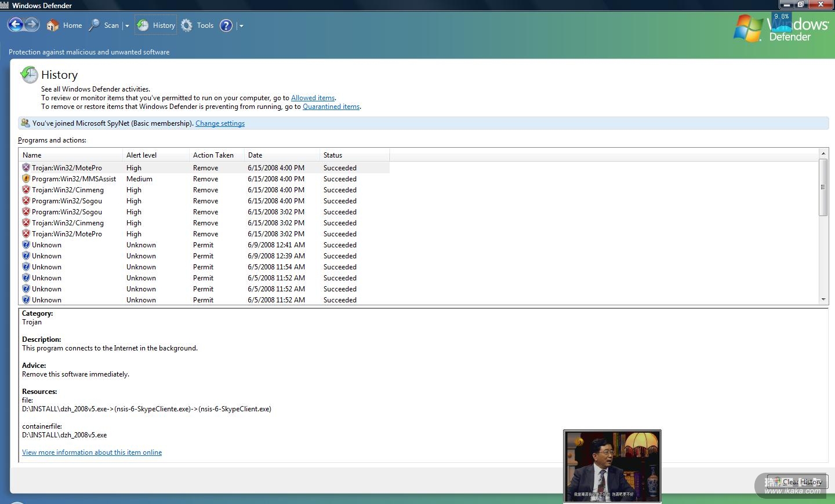Select the Trojan:Win32/Cinmeng 4:00 PM entry

pyautogui.click(x=68, y=190)
